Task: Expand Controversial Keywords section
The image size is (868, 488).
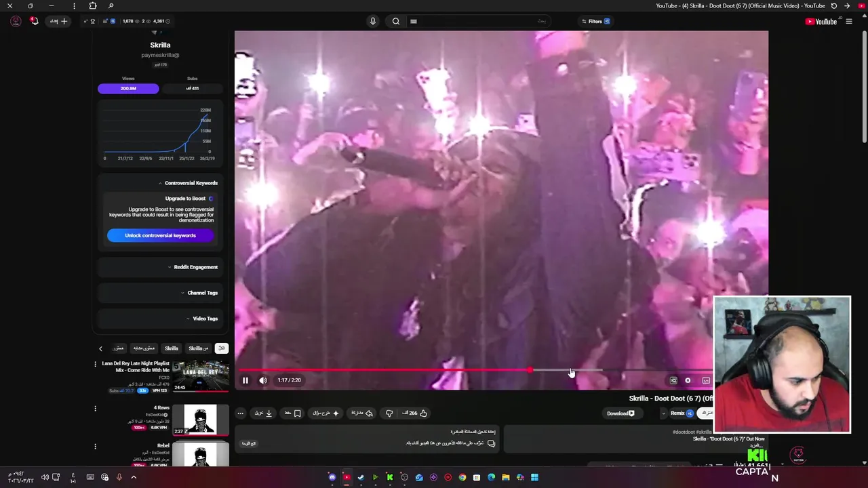Action: (x=160, y=183)
